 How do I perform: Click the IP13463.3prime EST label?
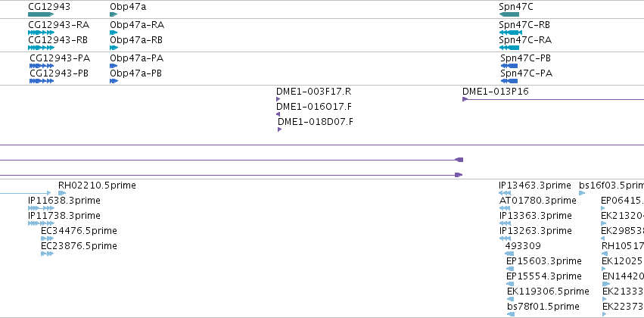[535, 185]
